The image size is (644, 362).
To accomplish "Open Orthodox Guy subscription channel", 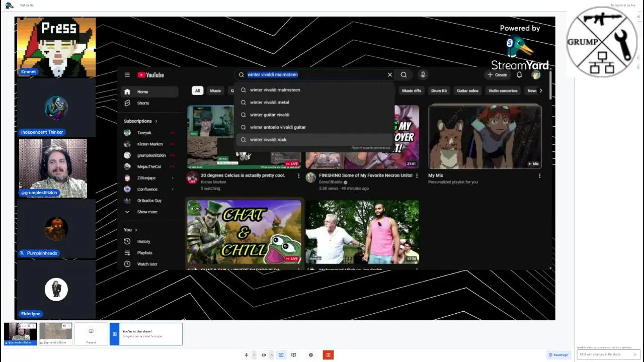I will click(149, 201).
